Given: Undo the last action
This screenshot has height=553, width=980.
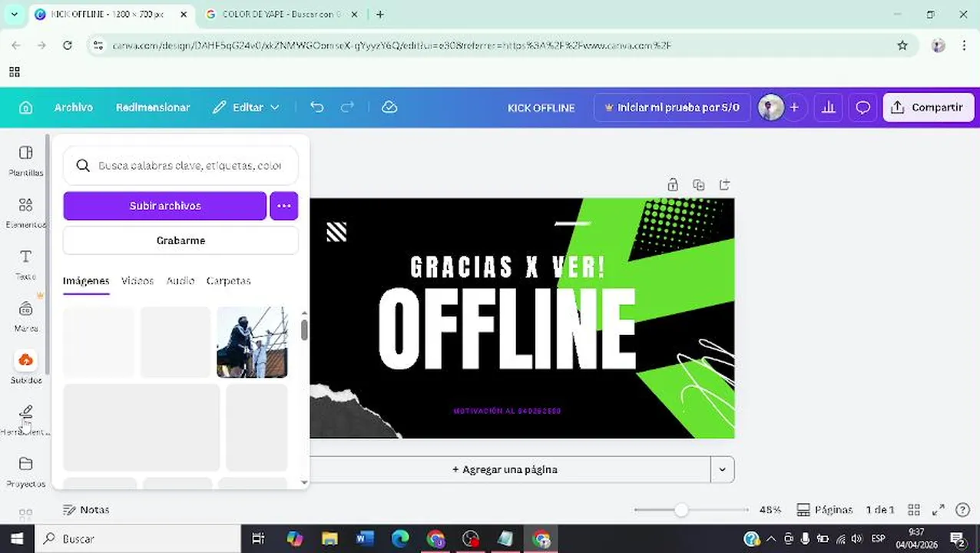Looking at the screenshot, I should 317,108.
